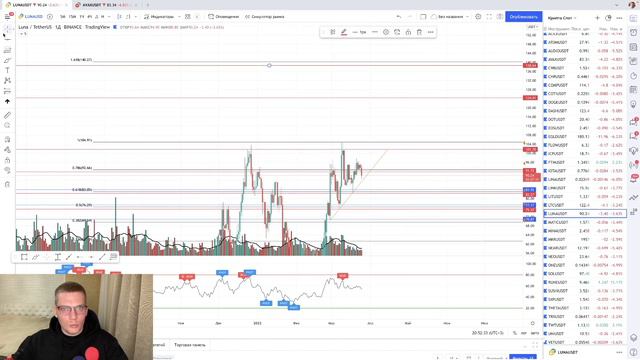Viewport: 640px width, 360px height.
Task: Click the horizontal line anchor handle
Action: (x=269, y=65)
